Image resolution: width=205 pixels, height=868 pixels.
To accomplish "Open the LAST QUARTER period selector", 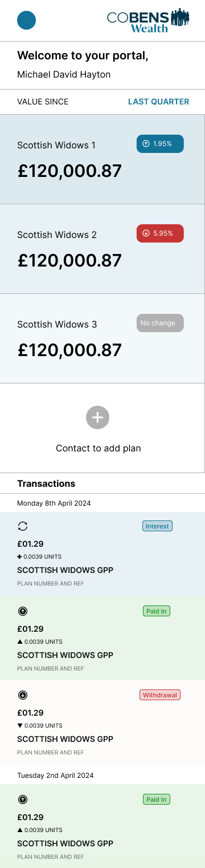I will coord(158,102).
